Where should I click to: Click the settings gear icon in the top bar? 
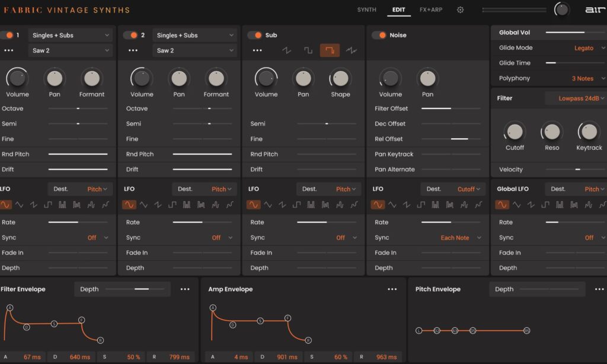[461, 9]
